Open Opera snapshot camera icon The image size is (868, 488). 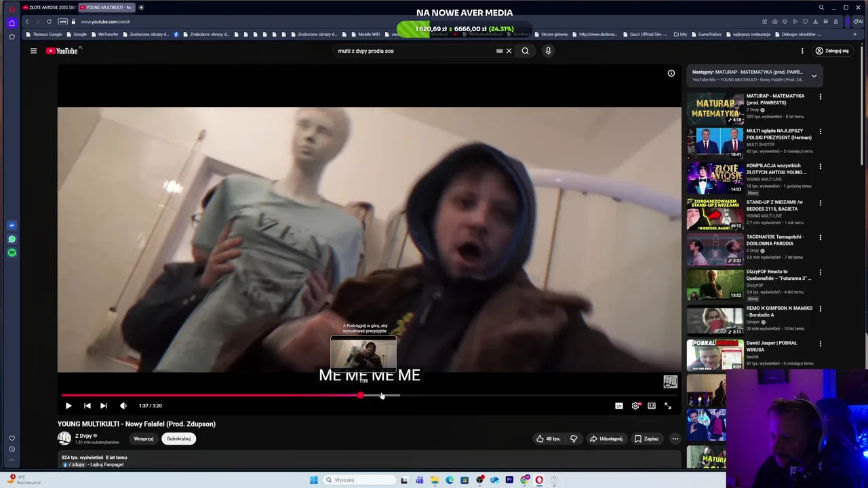point(774,22)
